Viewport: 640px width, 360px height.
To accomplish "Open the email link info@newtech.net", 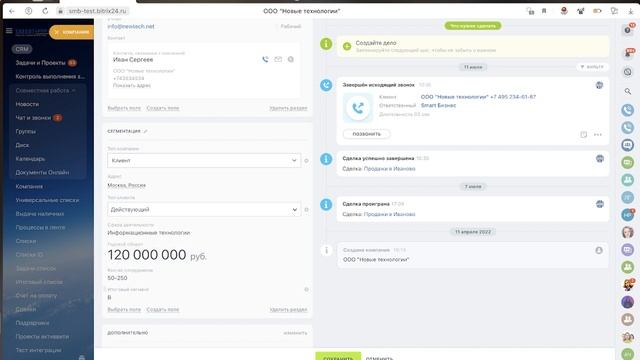I will click(131, 26).
